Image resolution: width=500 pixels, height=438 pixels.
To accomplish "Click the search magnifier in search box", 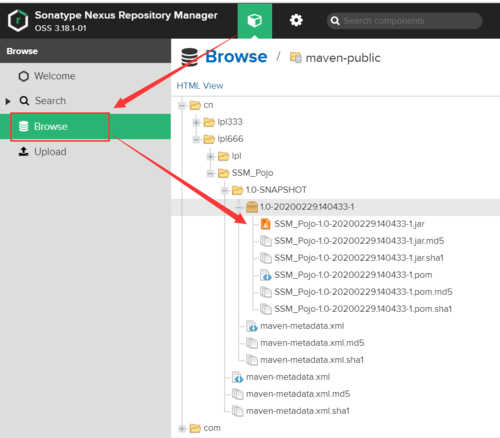I will point(335,21).
